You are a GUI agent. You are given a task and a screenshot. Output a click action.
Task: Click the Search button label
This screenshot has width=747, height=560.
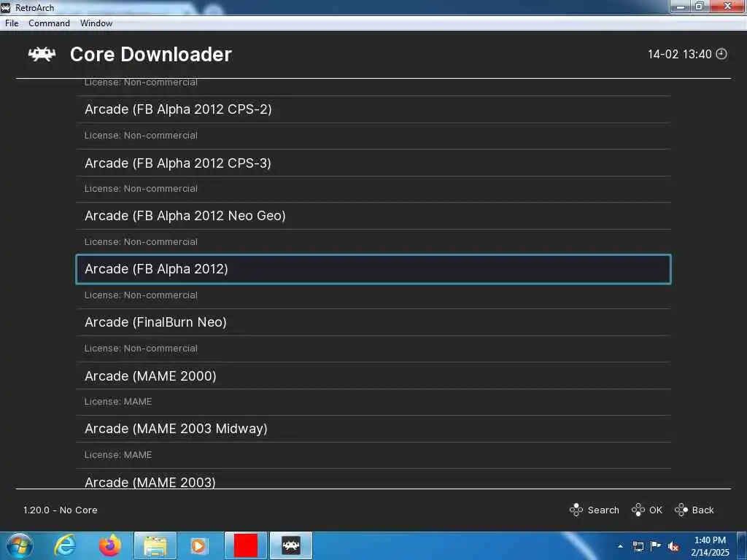(x=603, y=510)
